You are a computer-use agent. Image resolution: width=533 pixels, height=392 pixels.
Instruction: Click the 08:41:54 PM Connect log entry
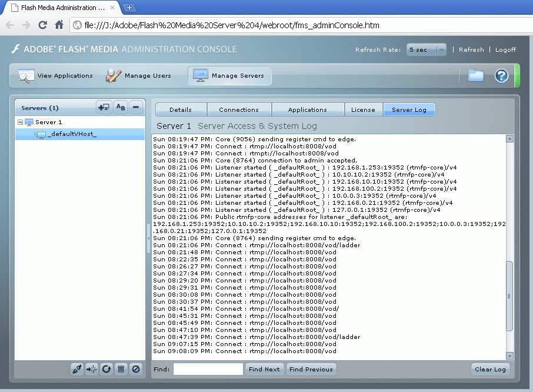point(246,308)
